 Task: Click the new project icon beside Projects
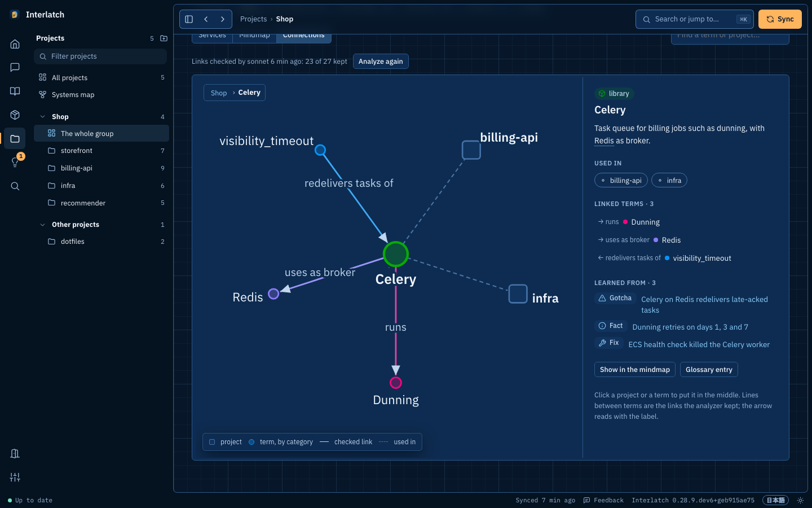click(x=164, y=38)
